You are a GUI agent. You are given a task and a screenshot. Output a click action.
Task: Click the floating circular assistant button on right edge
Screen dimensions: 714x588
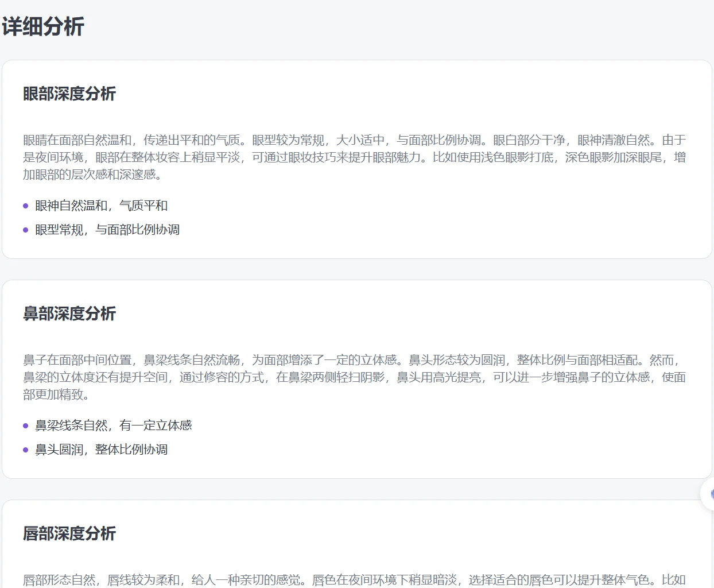pos(710,494)
